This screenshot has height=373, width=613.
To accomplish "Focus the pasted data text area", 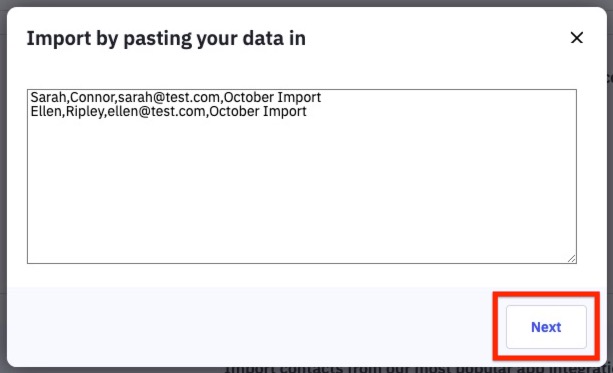I will pos(302,176).
